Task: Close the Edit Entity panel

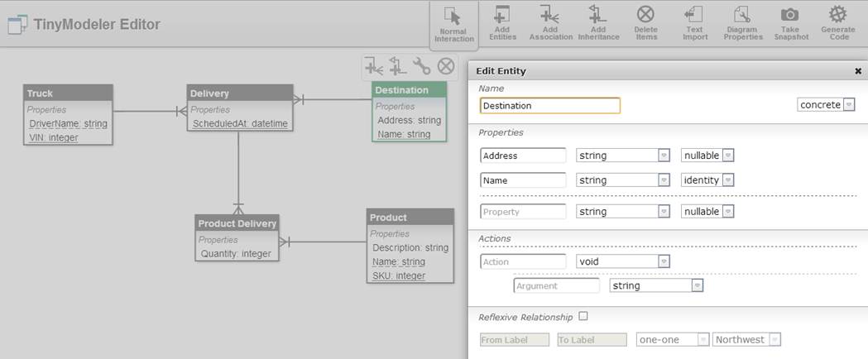Action: click(x=858, y=71)
